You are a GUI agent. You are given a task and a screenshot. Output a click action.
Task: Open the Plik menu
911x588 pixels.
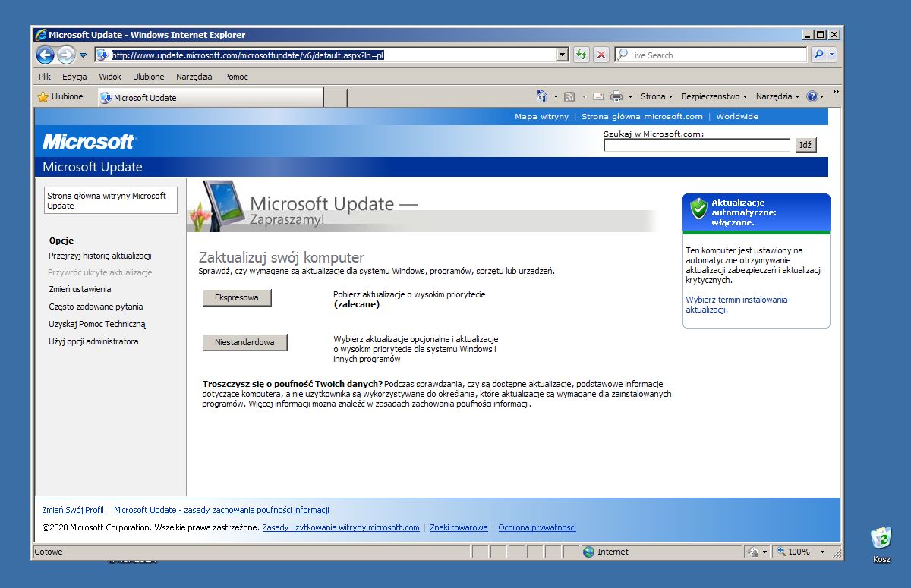45,77
